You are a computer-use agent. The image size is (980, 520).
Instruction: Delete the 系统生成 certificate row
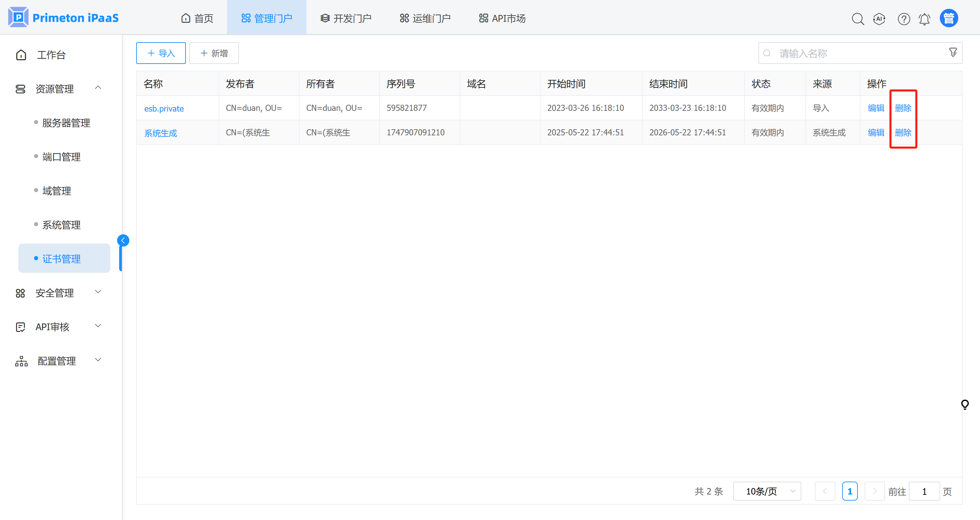903,133
